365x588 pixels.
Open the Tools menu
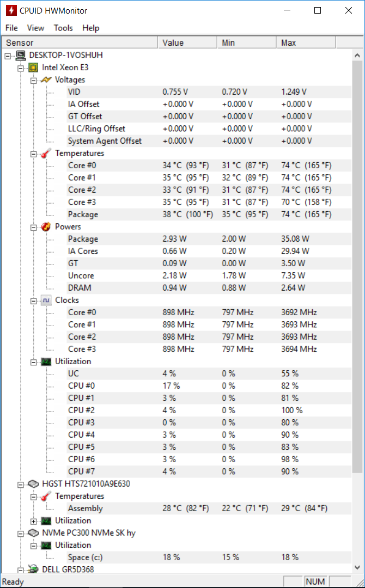coord(63,28)
